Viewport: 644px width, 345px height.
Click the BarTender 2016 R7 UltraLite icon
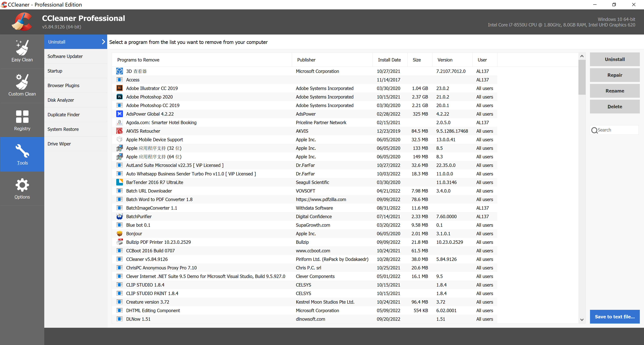(120, 182)
